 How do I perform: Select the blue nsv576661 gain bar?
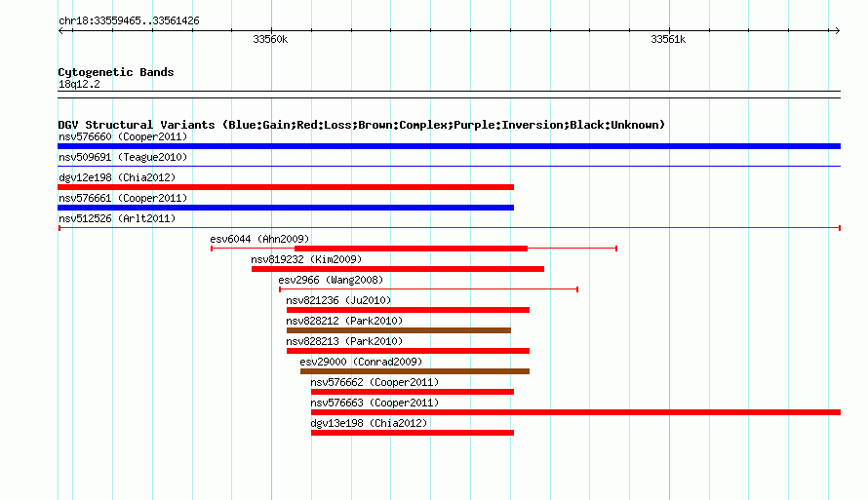tap(286, 208)
